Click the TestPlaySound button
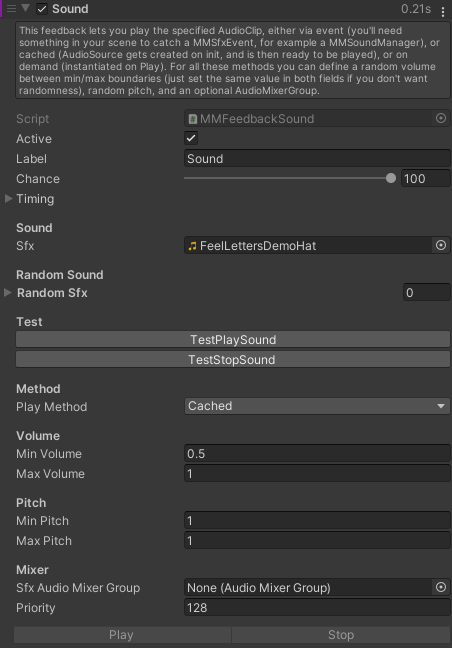 (x=233, y=339)
